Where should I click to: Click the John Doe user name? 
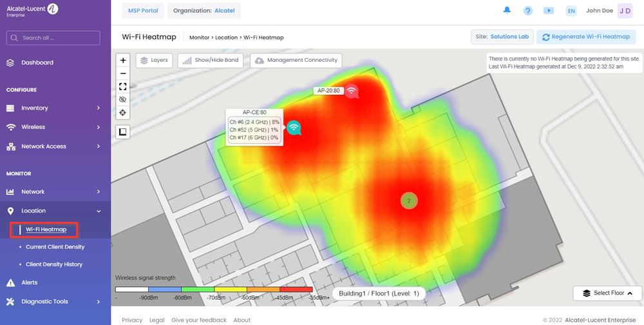point(599,11)
